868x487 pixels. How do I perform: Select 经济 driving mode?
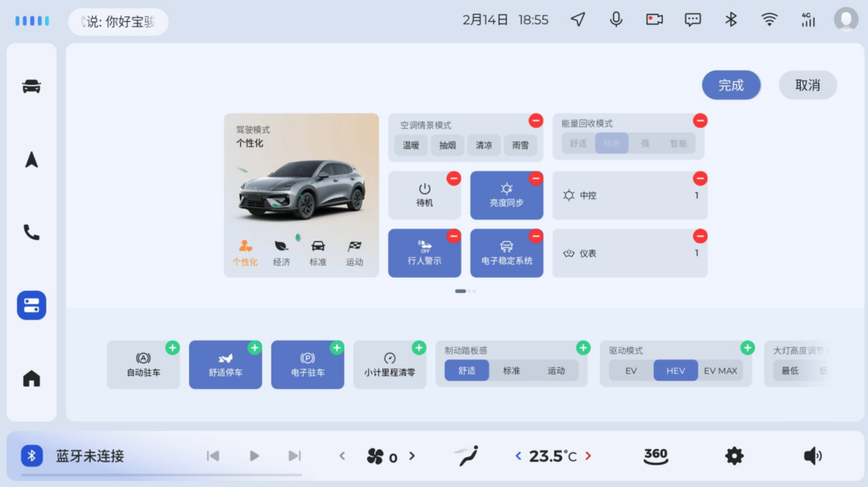(281, 253)
